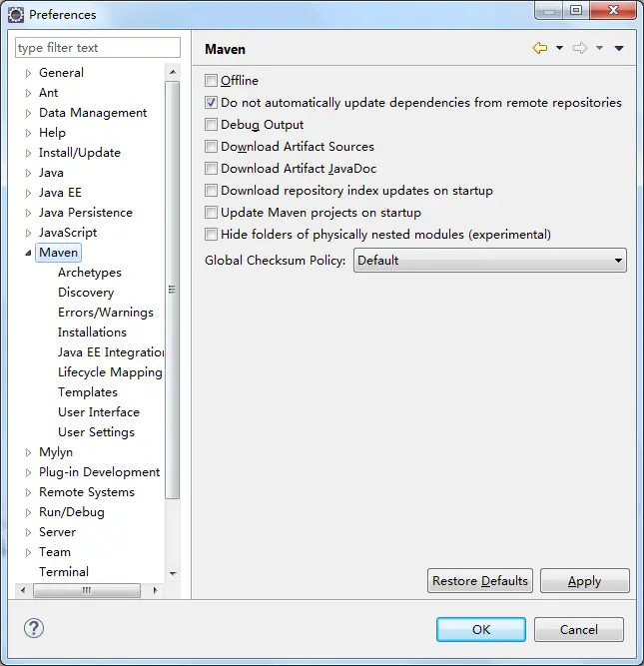Open Global Checksum Policy dropdown

point(490,261)
